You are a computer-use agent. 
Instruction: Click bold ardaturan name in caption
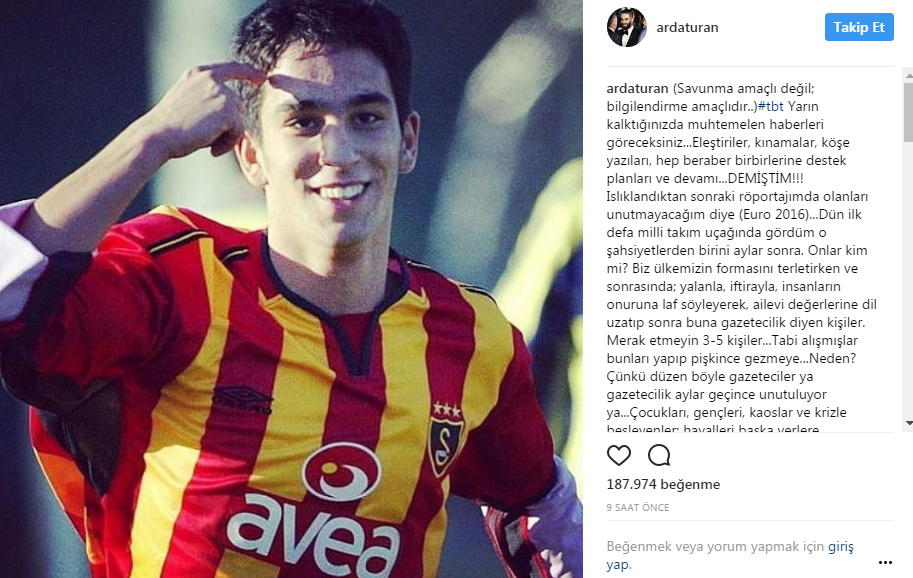click(637, 88)
